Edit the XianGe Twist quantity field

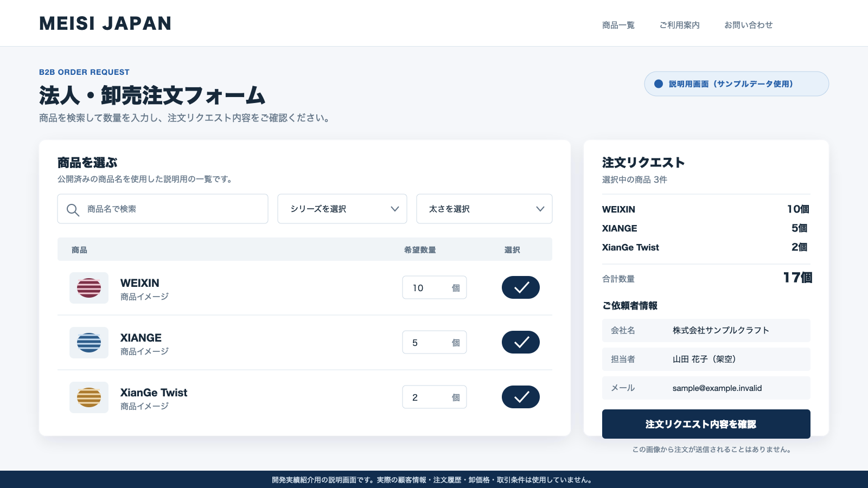point(435,397)
